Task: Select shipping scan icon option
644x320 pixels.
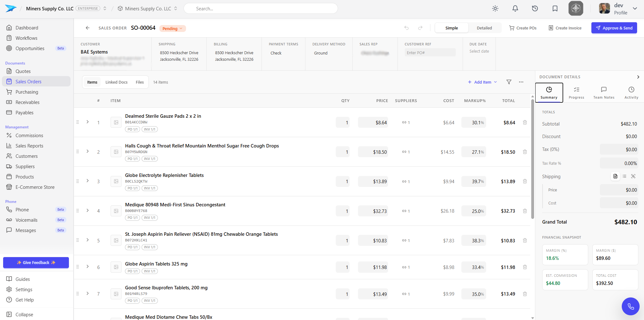Action: 633,176
